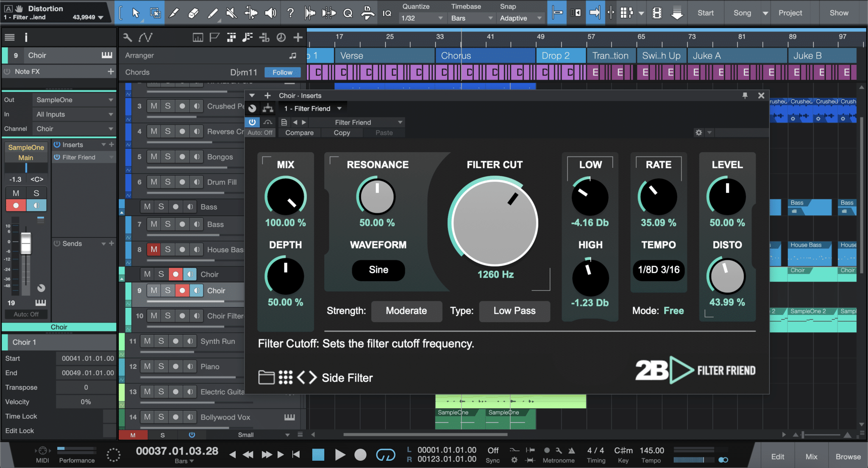Solo the Choir track 9
This screenshot has height=468, width=868.
click(167, 290)
